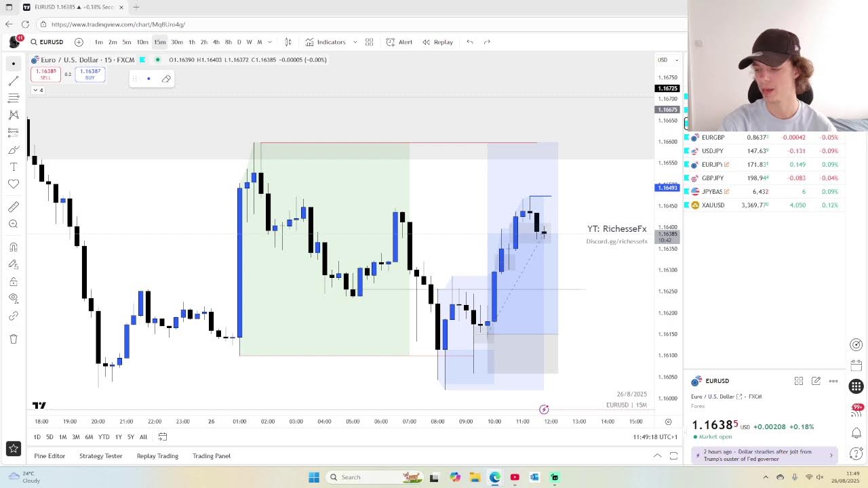
Task: Open the EURUSD details edit note icon
Action: pos(816,381)
